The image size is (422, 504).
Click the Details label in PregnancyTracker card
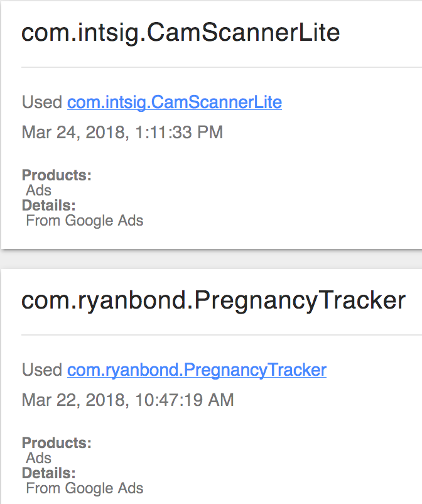[x=48, y=473]
